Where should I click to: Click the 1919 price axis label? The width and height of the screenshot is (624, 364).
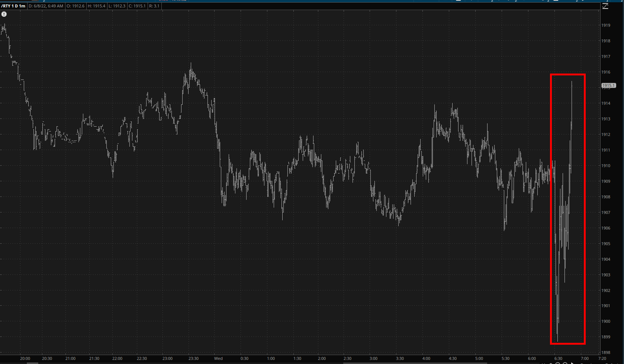(x=606, y=25)
